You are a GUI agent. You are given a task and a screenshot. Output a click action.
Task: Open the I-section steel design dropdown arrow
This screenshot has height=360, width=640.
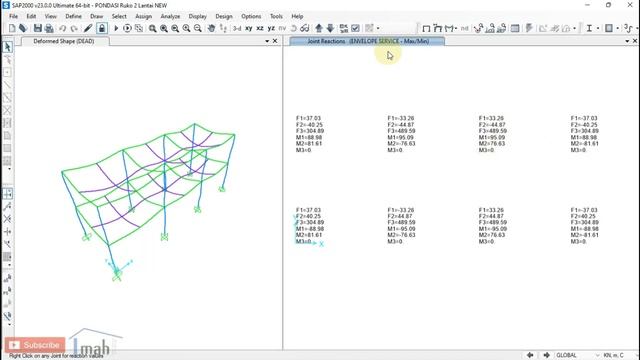pos(598,28)
